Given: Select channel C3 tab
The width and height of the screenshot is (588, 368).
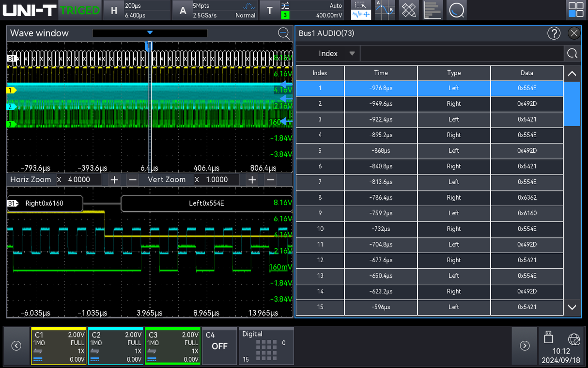Looking at the screenshot, I should point(172,346).
